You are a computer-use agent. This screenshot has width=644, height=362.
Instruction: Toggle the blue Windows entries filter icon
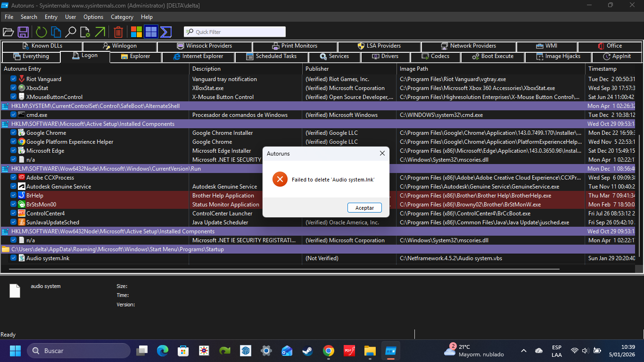pyautogui.click(x=151, y=32)
